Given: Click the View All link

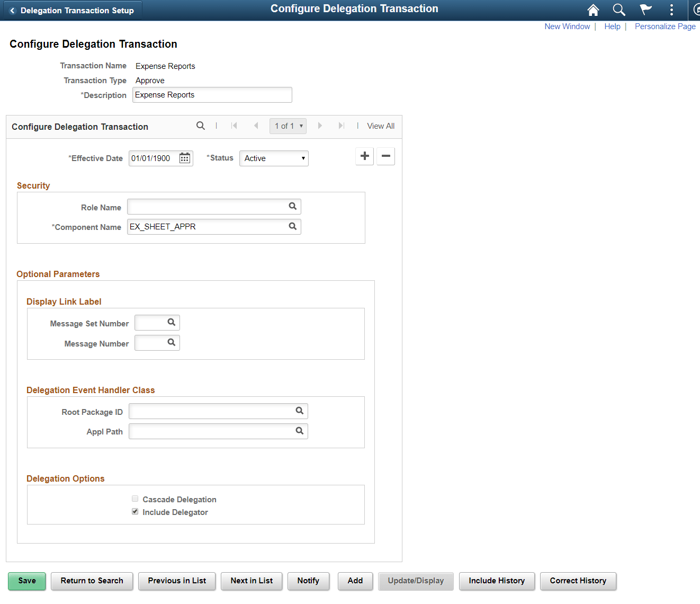Looking at the screenshot, I should tap(380, 126).
